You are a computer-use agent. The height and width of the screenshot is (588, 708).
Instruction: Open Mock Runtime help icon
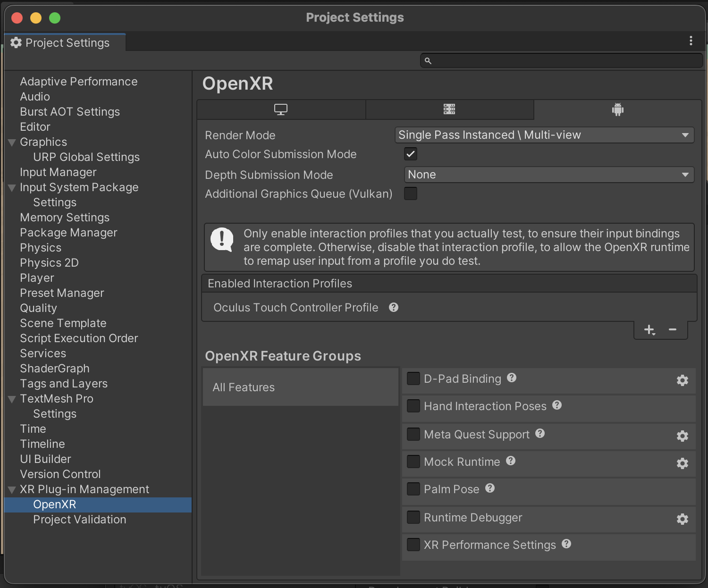511,461
